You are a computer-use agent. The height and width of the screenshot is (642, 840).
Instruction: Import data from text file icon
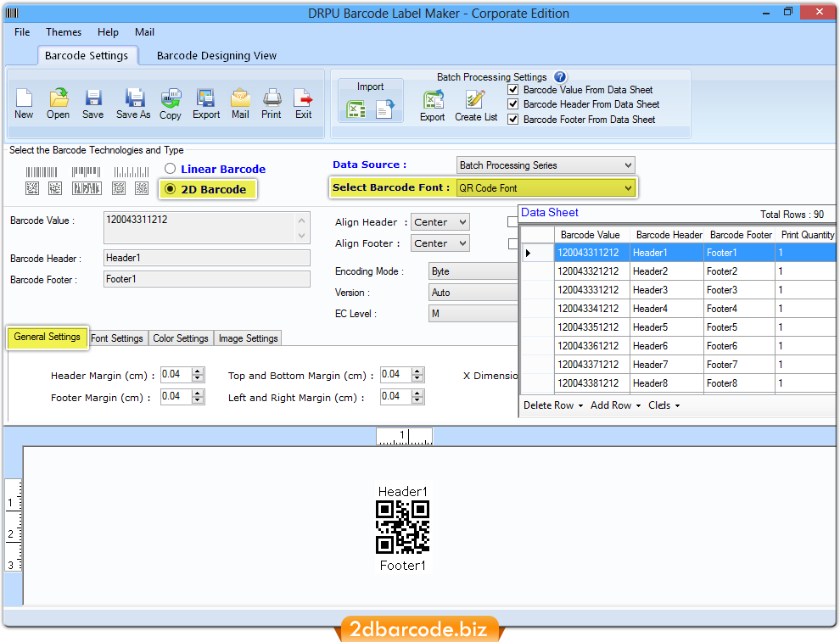pos(385,109)
